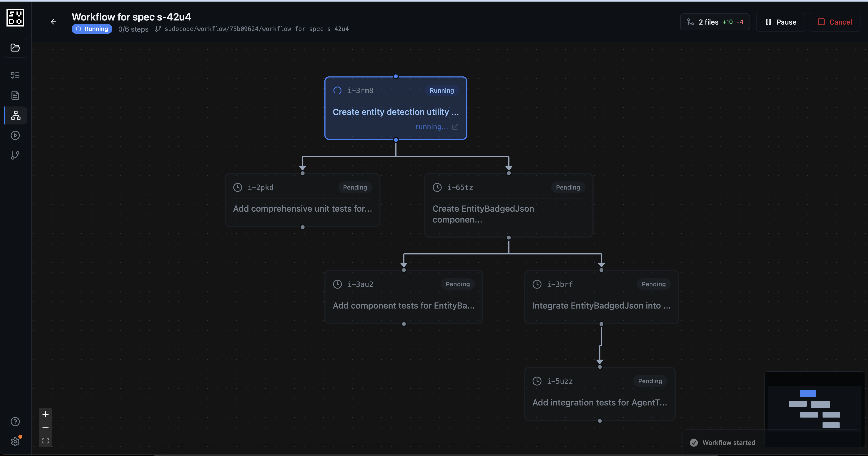
Task: Open help via the question mark icon
Action: (x=15, y=422)
